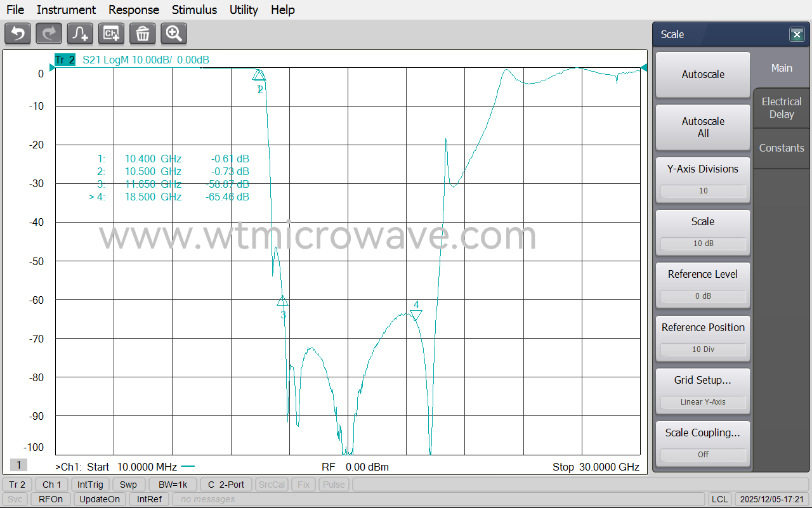Toggle the UpdateOn status button
The height and width of the screenshot is (508, 812).
98,499
